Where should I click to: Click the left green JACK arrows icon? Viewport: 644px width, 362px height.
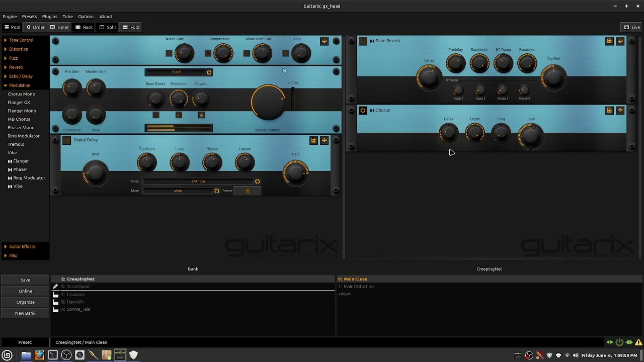pos(609,342)
